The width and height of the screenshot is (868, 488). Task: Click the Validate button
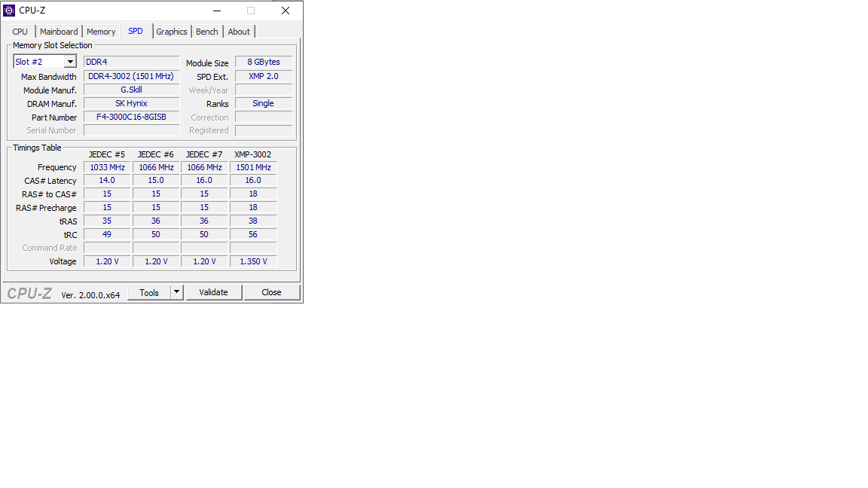pyautogui.click(x=214, y=292)
